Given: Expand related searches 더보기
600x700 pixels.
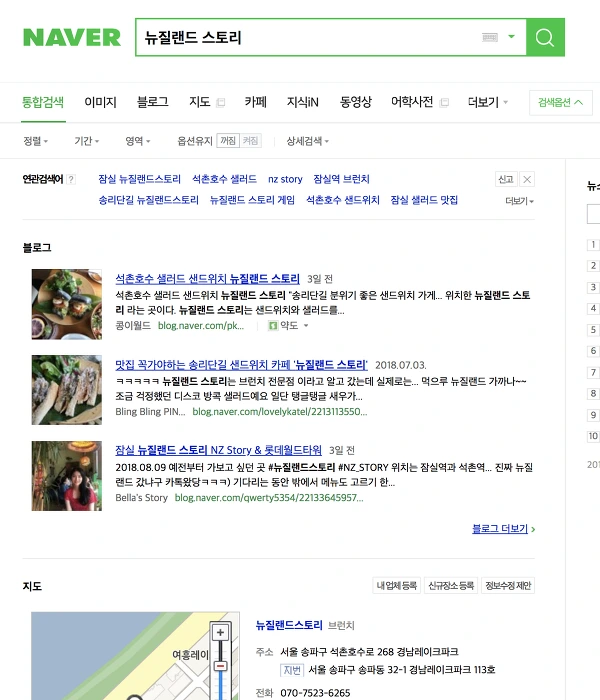Looking at the screenshot, I should (519, 201).
